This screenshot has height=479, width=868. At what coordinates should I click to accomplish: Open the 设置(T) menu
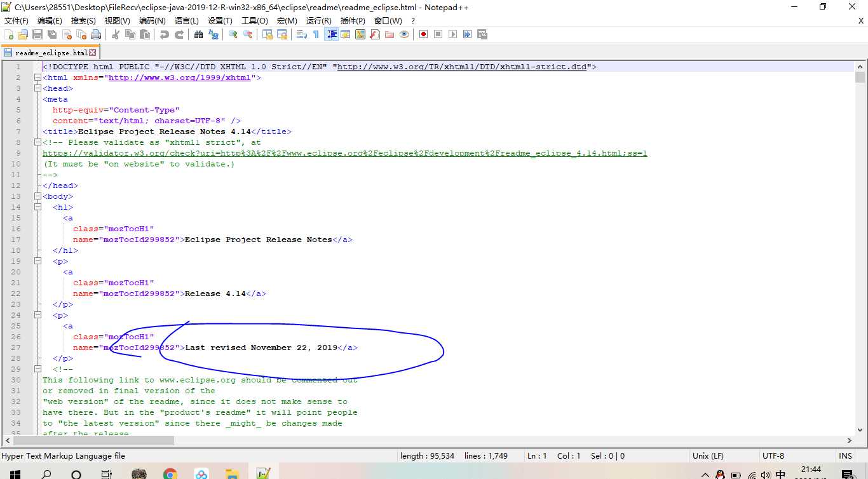click(x=220, y=21)
